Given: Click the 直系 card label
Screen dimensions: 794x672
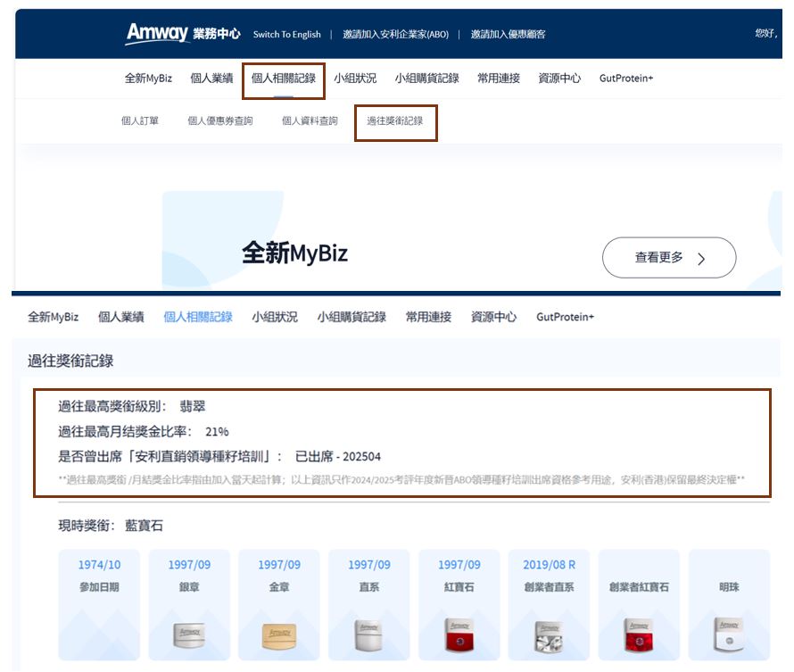Looking at the screenshot, I should [369, 587].
